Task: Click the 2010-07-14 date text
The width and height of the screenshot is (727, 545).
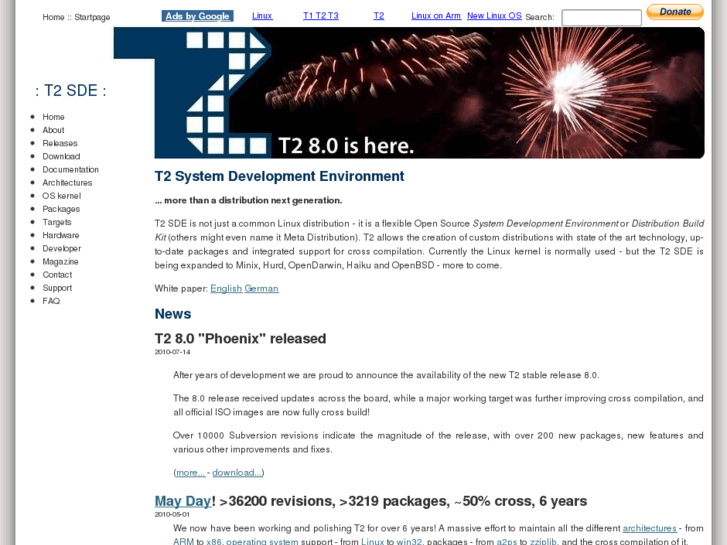Action: (172, 352)
